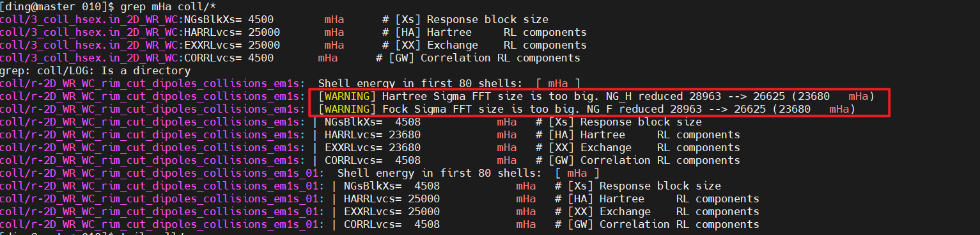Click 'grep: coll/LOG: Is a directory' line

click(95, 71)
